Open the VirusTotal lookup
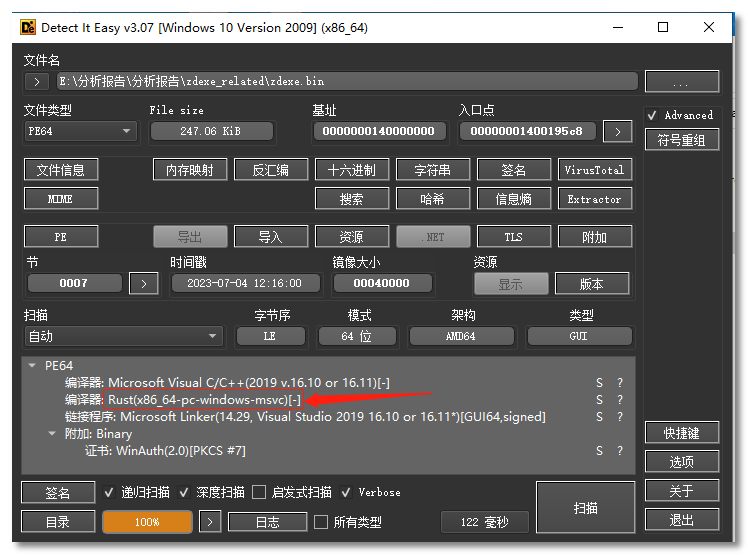Viewport: 748px width, 555px height. click(x=594, y=170)
